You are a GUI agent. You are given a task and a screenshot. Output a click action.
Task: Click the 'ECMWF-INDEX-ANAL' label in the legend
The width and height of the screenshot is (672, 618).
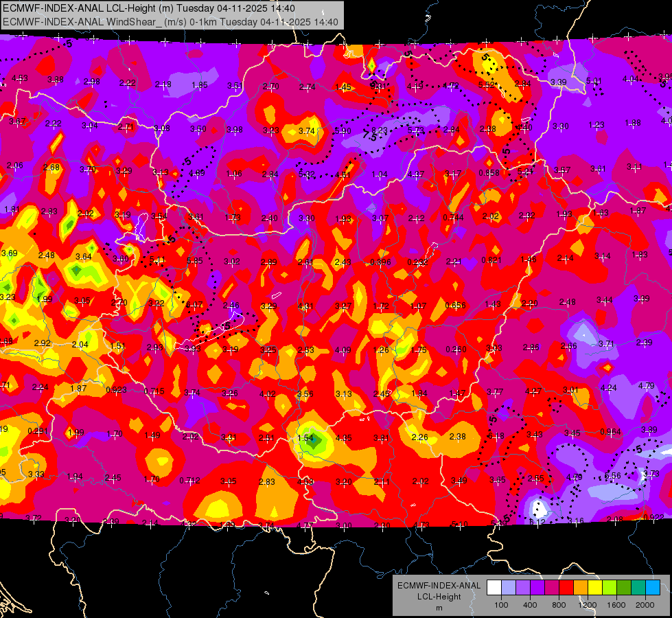(439, 586)
